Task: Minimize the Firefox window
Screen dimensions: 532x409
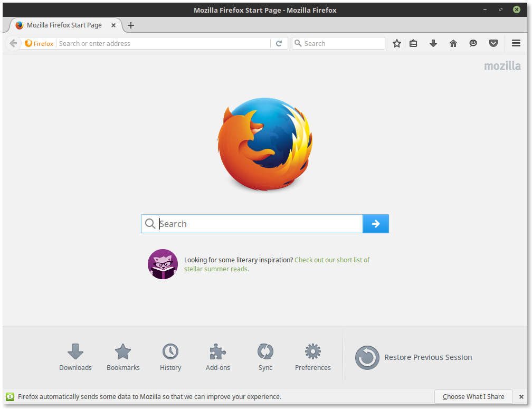Action: pyautogui.click(x=485, y=9)
